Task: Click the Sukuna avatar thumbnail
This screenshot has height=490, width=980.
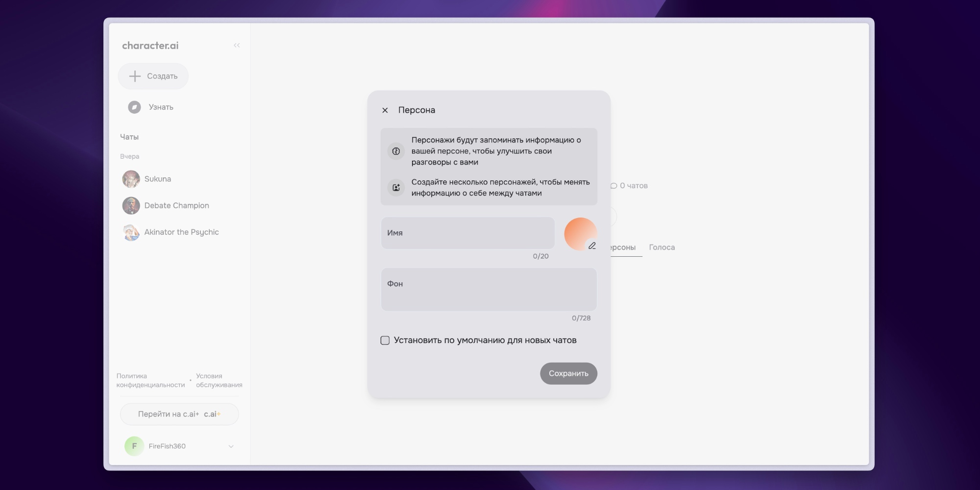Action: point(131,179)
